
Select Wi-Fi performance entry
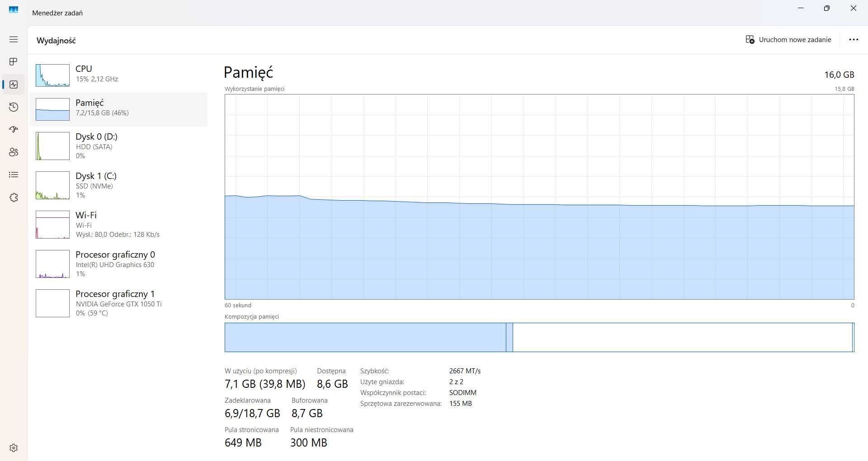(118, 225)
